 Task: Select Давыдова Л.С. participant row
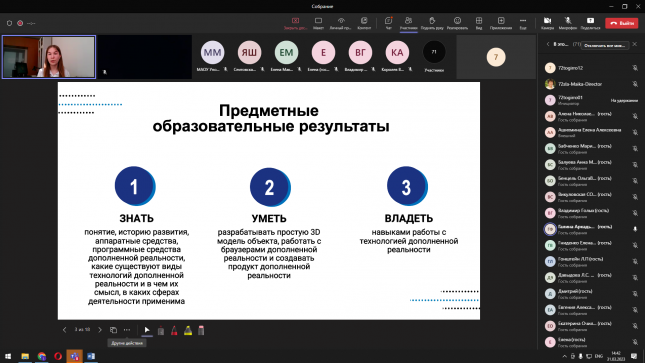pyautogui.click(x=591, y=277)
